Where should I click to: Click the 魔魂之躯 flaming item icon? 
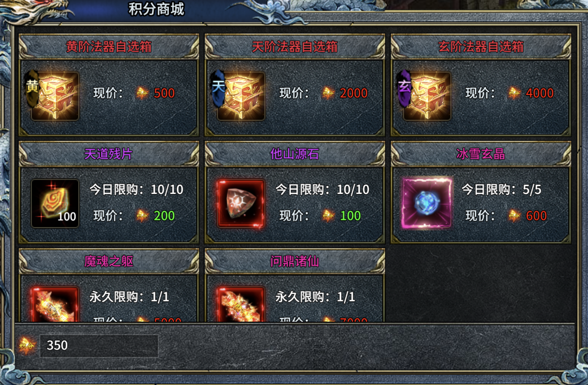pyautogui.click(x=55, y=304)
